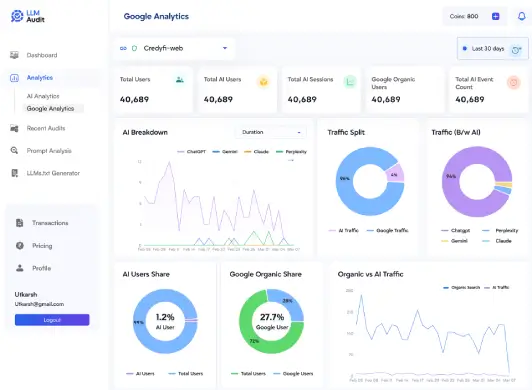Click the Prompt Analysis magnifier icon
The height and width of the screenshot is (390, 532).
coord(14,150)
